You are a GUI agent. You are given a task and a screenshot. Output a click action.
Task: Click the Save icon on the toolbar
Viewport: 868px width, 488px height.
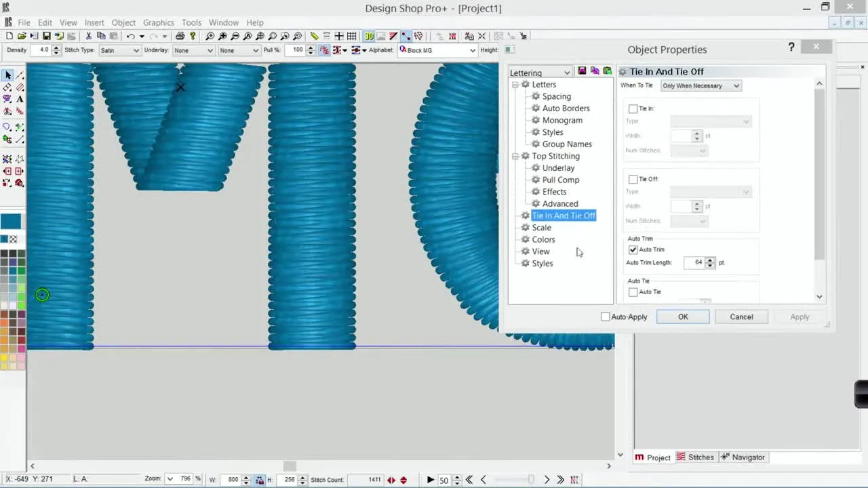pos(47,36)
